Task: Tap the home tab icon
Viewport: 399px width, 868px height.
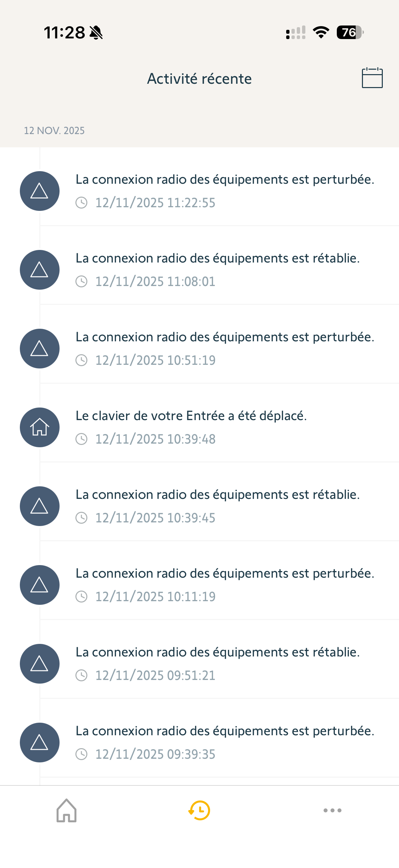Action: click(66, 810)
